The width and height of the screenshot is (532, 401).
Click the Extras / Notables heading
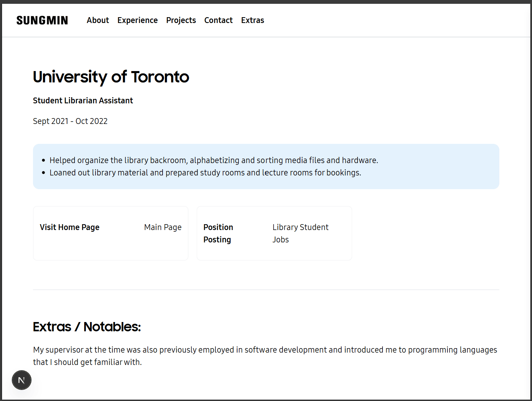point(87,327)
